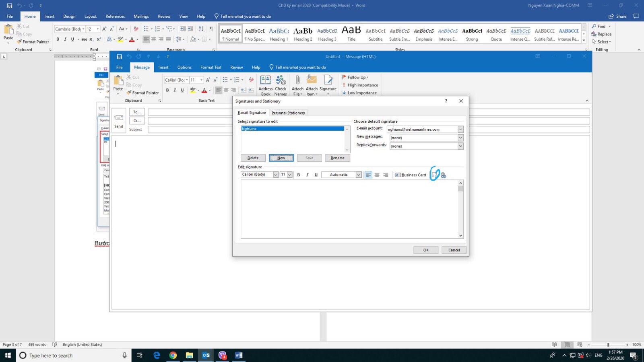Open the Options tab in Outlook message
644x362 pixels.
click(x=184, y=67)
